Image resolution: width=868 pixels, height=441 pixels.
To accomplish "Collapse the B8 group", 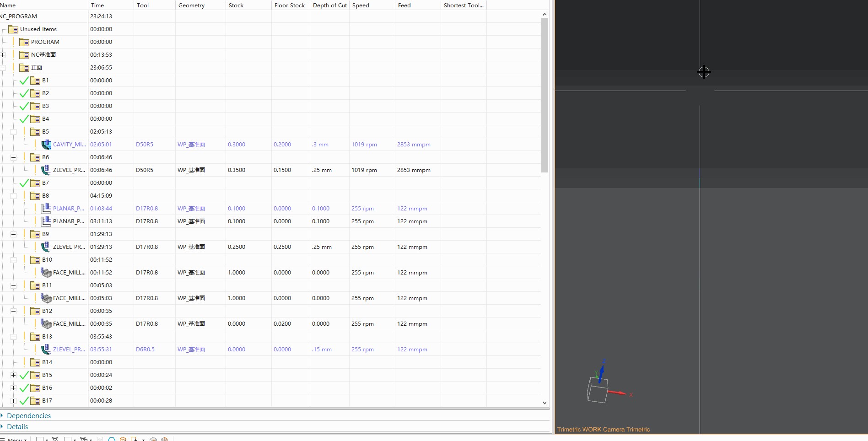I will tap(13, 196).
